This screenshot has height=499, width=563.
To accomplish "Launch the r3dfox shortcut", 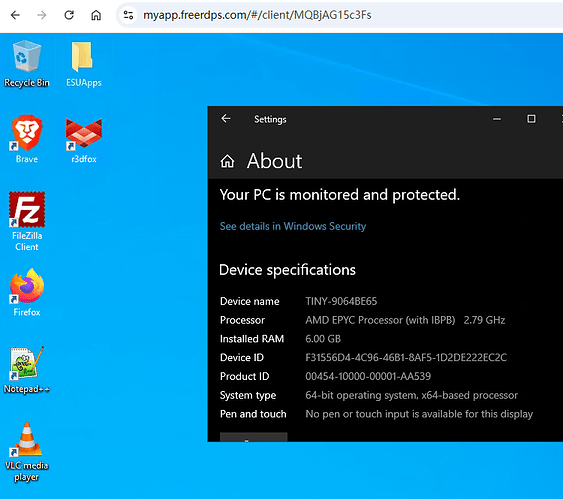I will pyautogui.click(x=84, y=140).
